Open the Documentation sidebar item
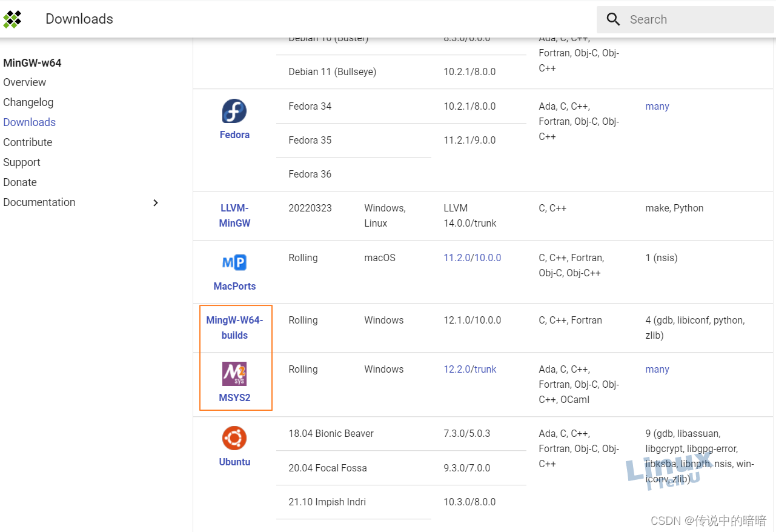776x532 pixels. click(39, 202)
